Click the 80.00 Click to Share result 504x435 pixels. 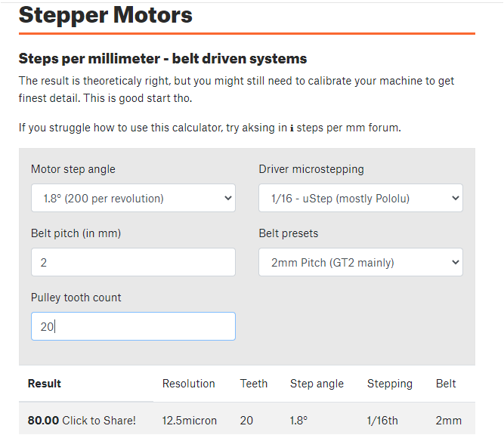(x=82, y=420)
